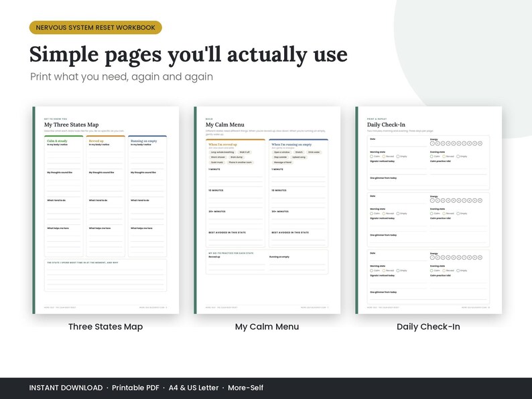Click the Running on empty column heading
The image size is (532, 399).
pos(144,141)
